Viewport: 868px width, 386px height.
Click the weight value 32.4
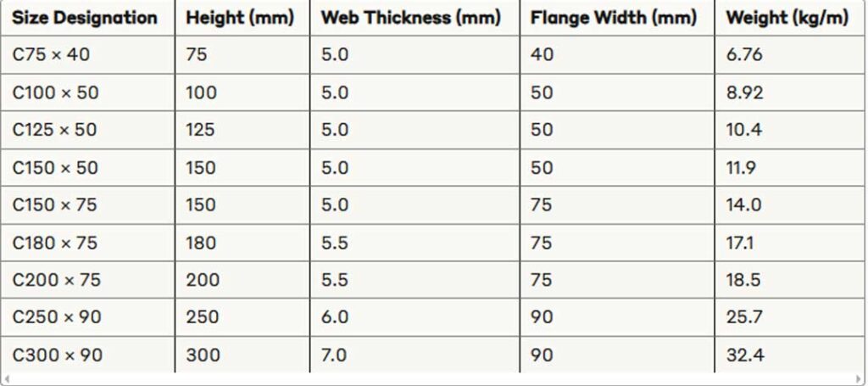point(745,355)
